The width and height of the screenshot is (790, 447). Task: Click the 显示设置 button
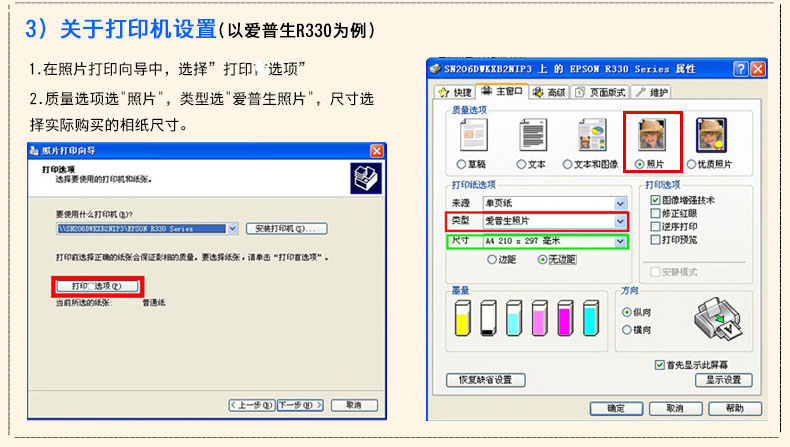(x=724, y=380)
